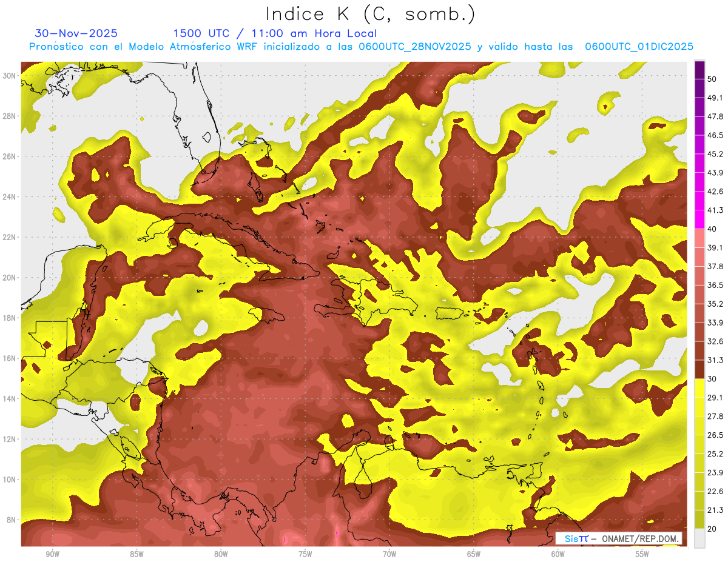This screenshot has height=562, width=728.
Task: Click the '39.1' value on the color scale
Action: tap(715, 248)
